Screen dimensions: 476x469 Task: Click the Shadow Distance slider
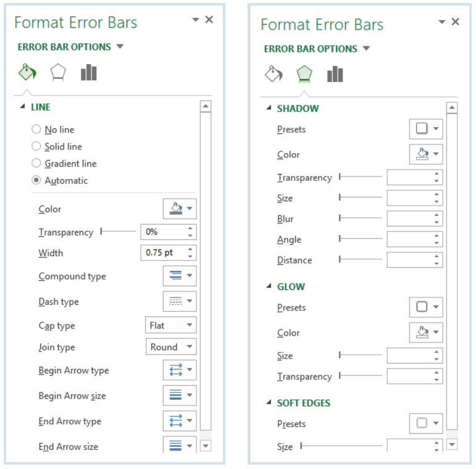tap(361, 259)
